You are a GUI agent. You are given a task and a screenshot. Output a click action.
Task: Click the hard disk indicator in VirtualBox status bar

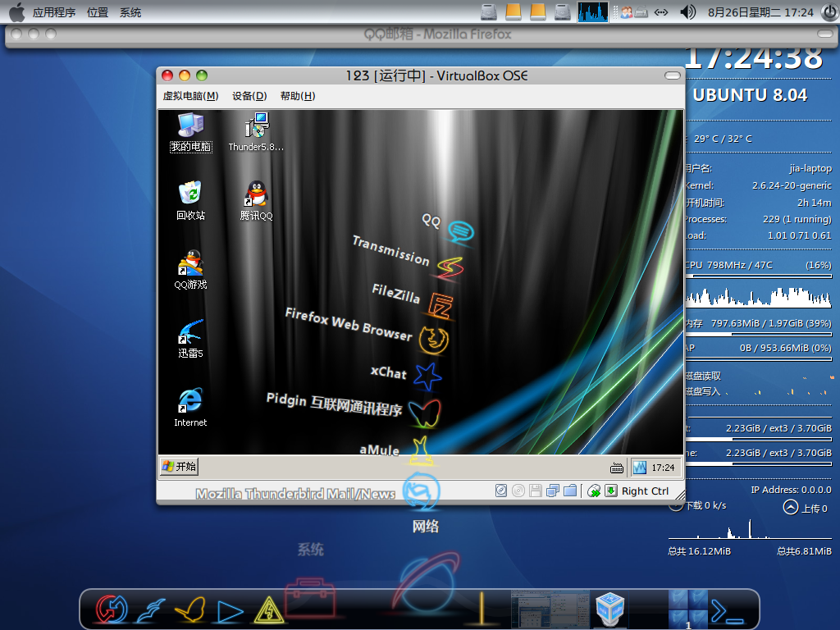pos(501,491)
